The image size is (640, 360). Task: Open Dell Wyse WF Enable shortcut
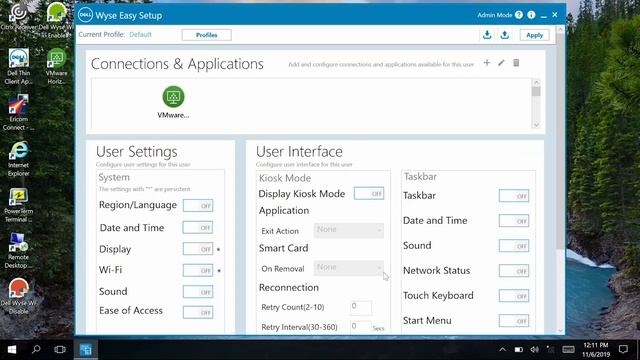pos(56,20)
